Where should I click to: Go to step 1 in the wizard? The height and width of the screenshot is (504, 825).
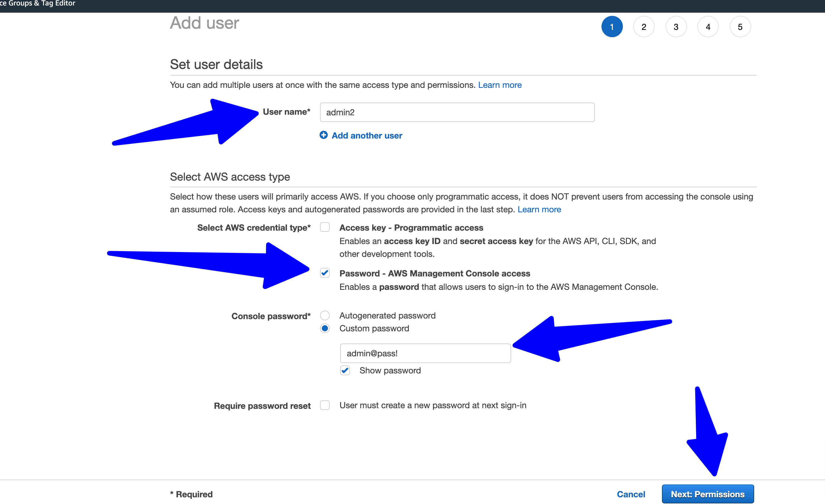pyautogui.click(x=612, y=27)
